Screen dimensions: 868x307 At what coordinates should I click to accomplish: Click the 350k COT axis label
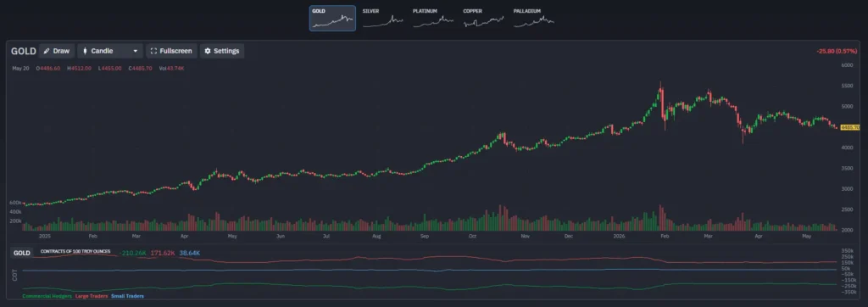[x=847, y=251]
